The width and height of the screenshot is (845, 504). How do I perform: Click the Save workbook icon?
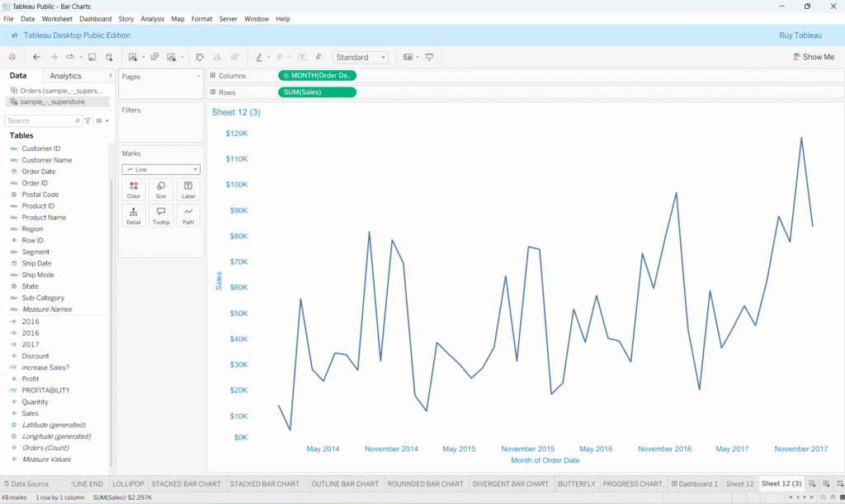pyautogui.click(x=92, y=58)
